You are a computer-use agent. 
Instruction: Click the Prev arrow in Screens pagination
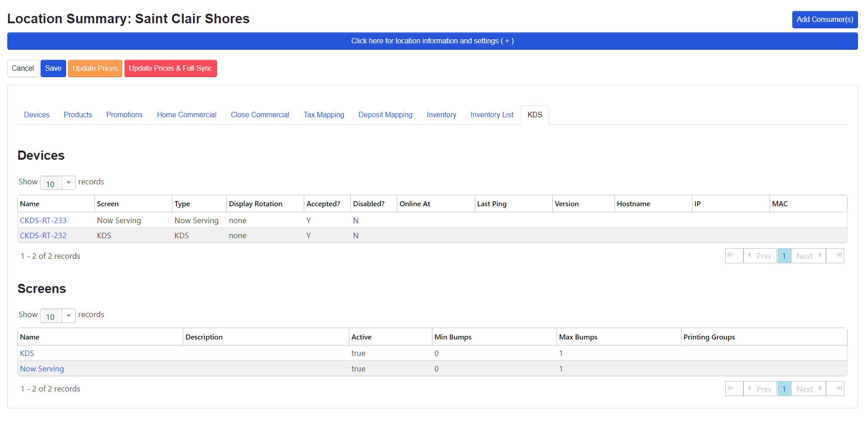(759, 388)
